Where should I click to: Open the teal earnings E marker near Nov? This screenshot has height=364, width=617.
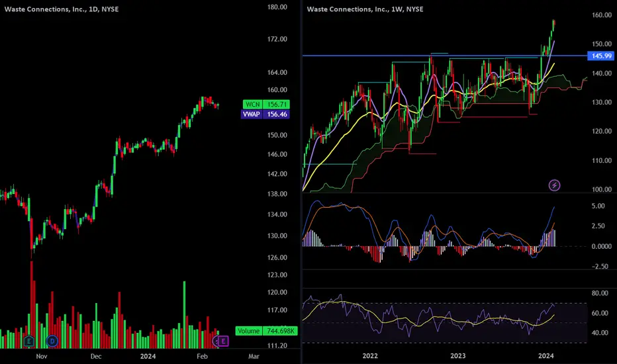tap(28, 341)
